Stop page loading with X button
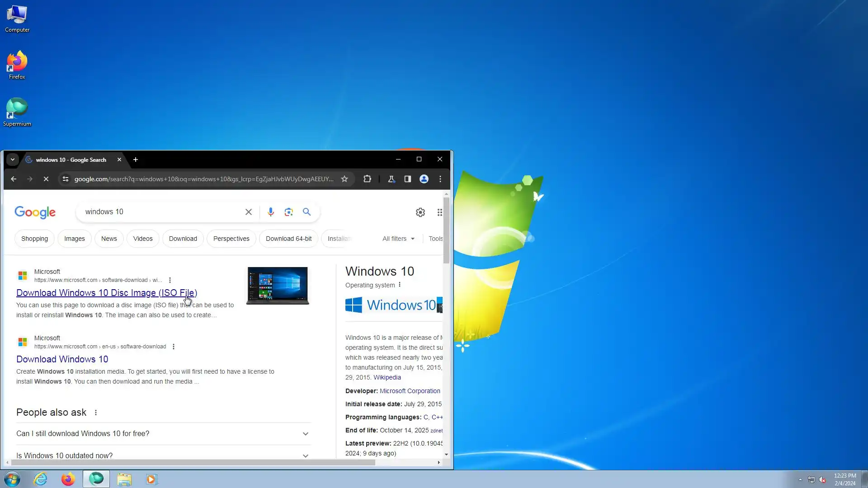This screenshot has height=488, width=868. click(x=46, y=179)
